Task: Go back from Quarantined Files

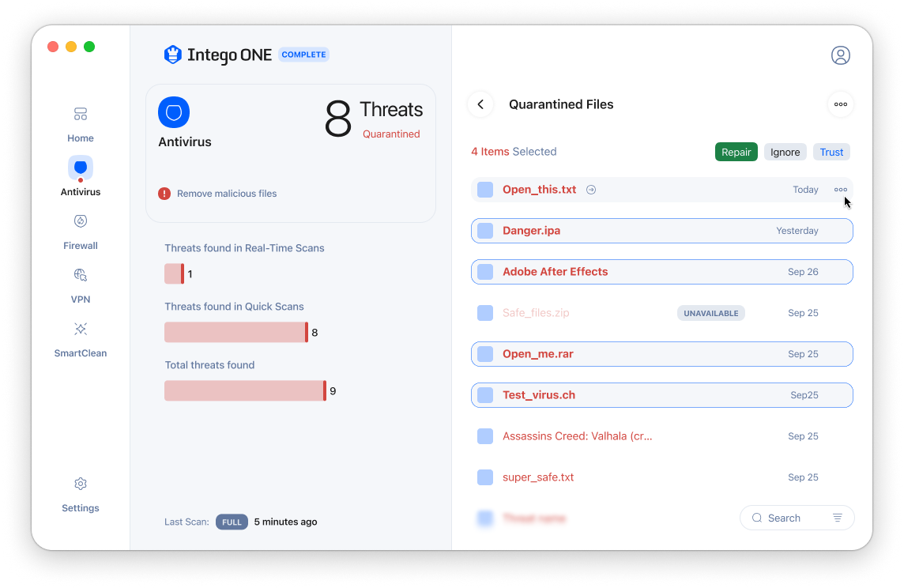Action: [480, 104]
